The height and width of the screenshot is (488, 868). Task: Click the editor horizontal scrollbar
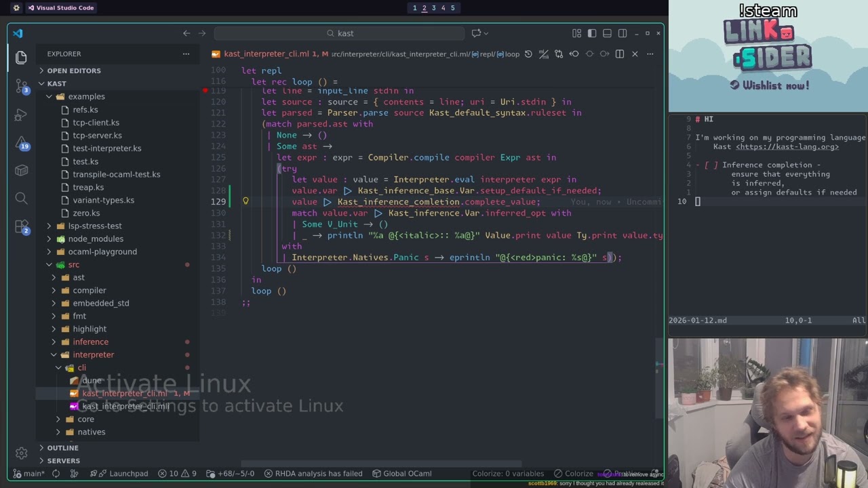tap(382, 464)
